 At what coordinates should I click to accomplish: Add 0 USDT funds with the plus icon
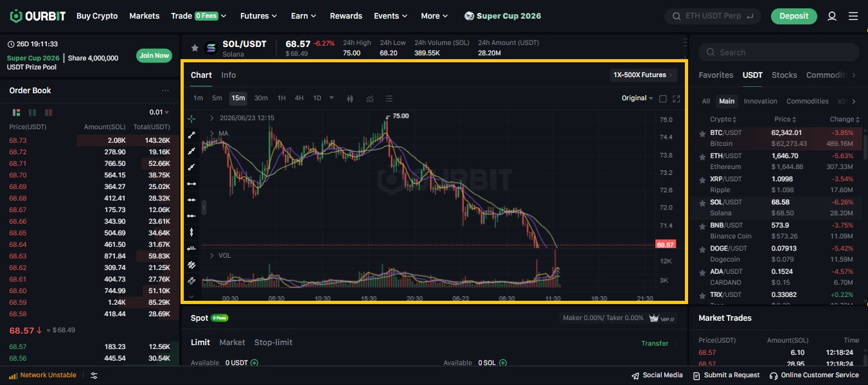point(254,363)
